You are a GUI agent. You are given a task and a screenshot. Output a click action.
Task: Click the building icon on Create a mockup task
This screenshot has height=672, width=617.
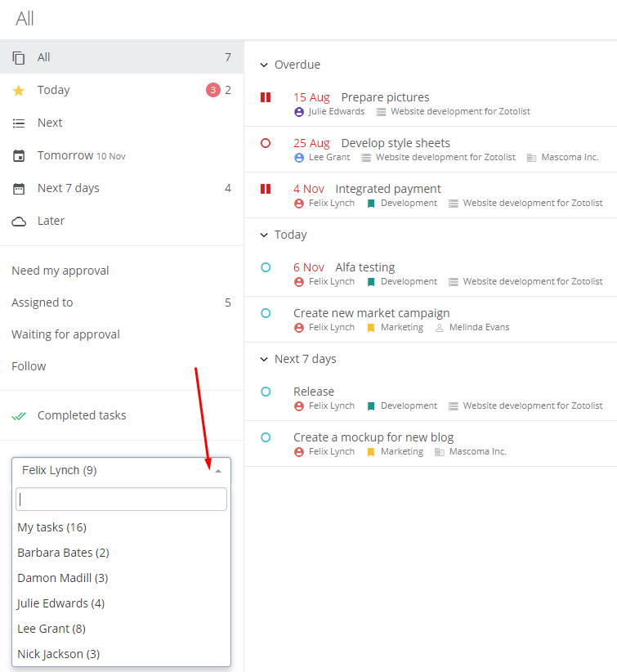pos(439,452)
